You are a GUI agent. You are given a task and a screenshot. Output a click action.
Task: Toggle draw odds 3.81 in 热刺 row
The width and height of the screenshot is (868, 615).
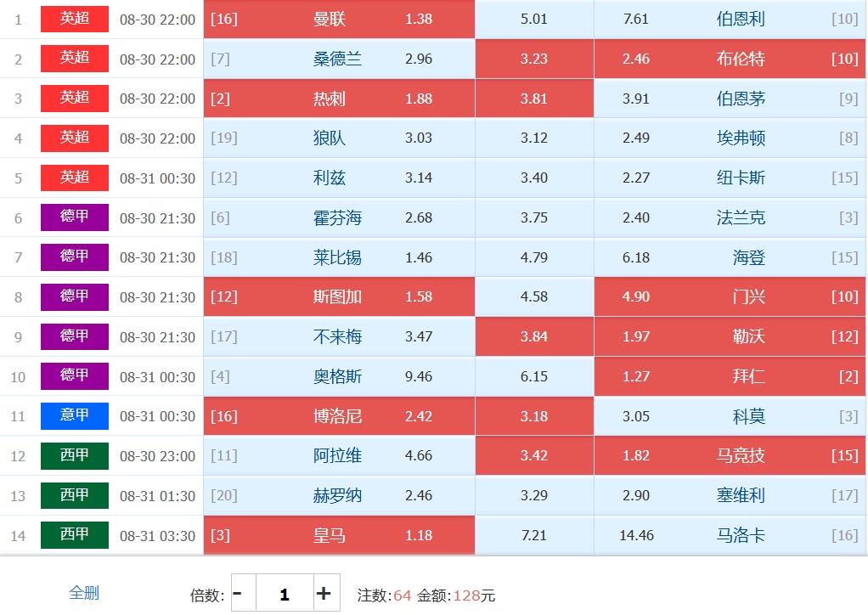(x=534, y=99)
